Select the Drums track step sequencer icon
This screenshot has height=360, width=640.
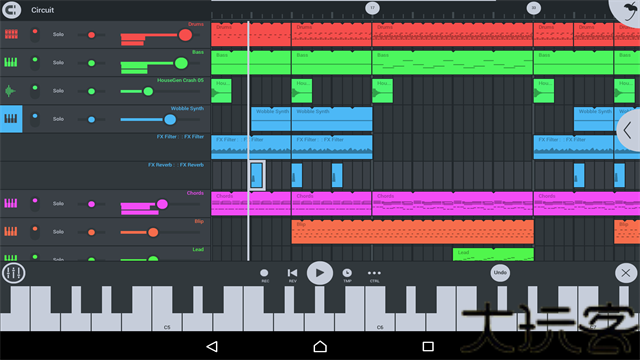[x=11, y=34]
